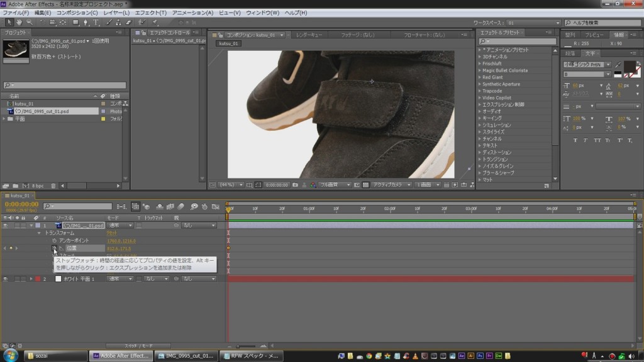Screen dimensions: 644x362
Task: Select the Clone Stamp tool
Action: [x=118, y=23]
